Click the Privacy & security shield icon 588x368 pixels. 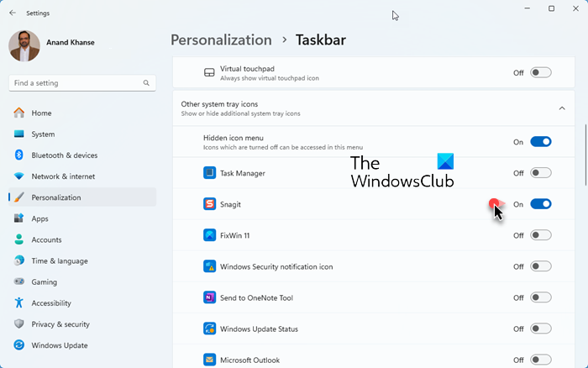click(x=19, y=323)
